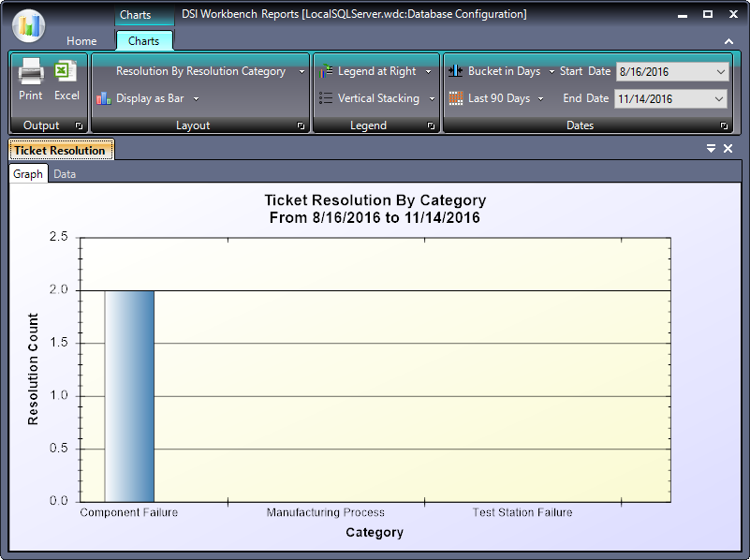Close the Ticket Resolution document panel
750x560 pixels.
click(x=728, y=149)
